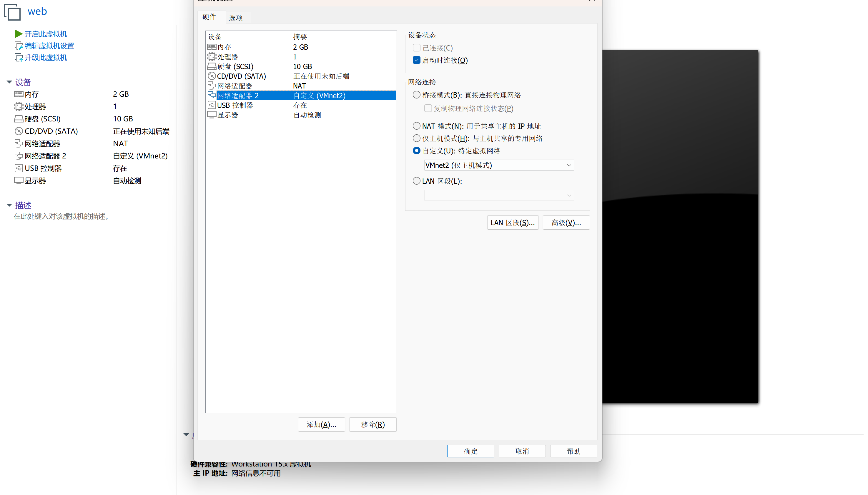This screenshot has height=495, width=868.
Task: Click the 高级(V)... button
Action: point(566,223)
